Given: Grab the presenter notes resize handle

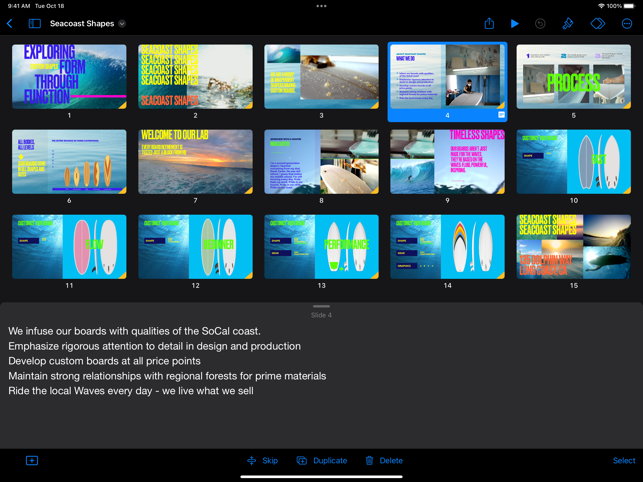Looking at the screenshot, I should tap(321, 306).
